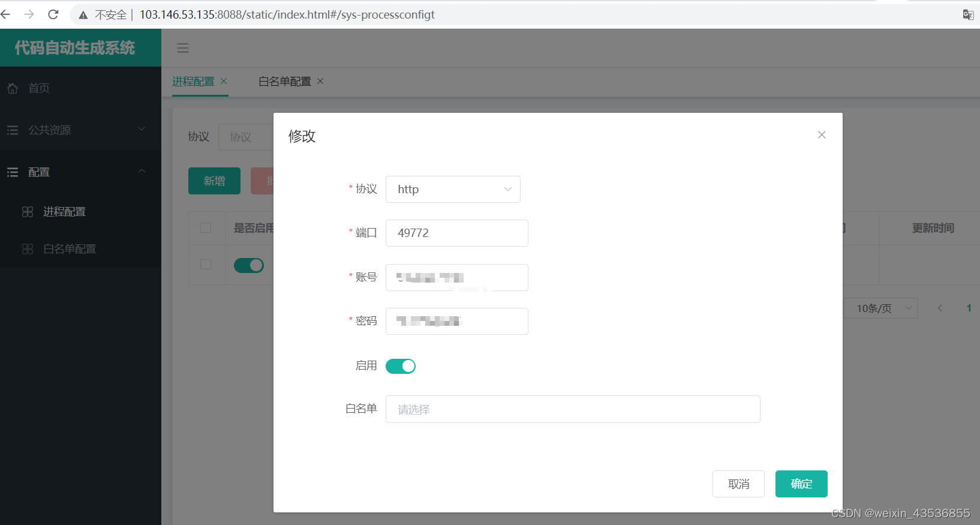Toggle the 启用 switch in dialog
Screen dimensions: 980x525
[401, 366]
